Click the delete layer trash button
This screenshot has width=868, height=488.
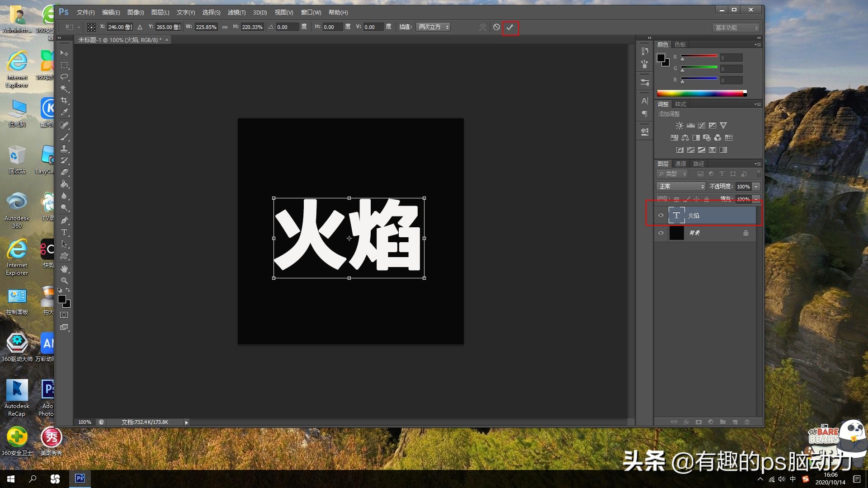[747, 422]
